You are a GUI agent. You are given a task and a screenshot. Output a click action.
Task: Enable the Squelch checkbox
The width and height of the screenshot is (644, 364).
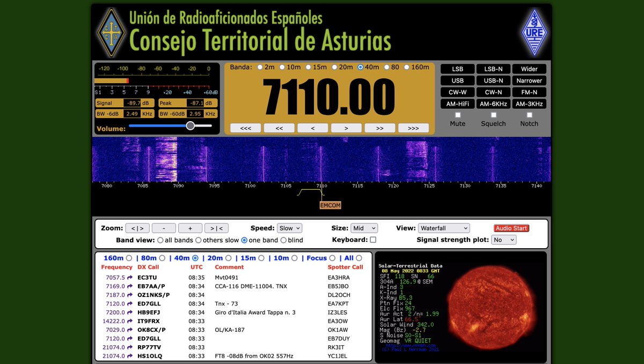coord(494,115)
